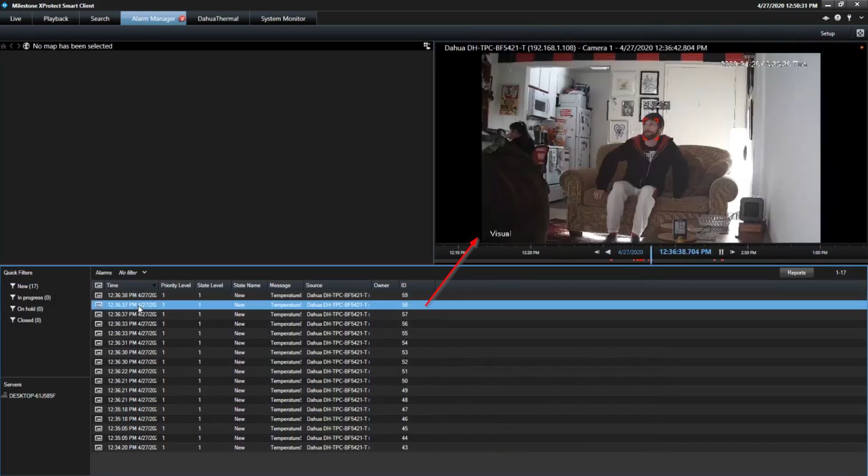Filter alarms by New (17)

(x=27, y=286)
